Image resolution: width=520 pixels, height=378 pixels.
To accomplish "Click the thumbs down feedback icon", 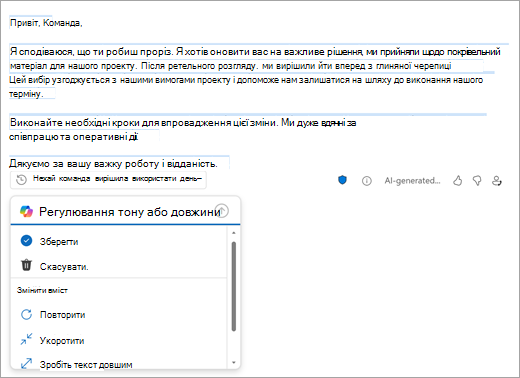I will pos(477,181).
